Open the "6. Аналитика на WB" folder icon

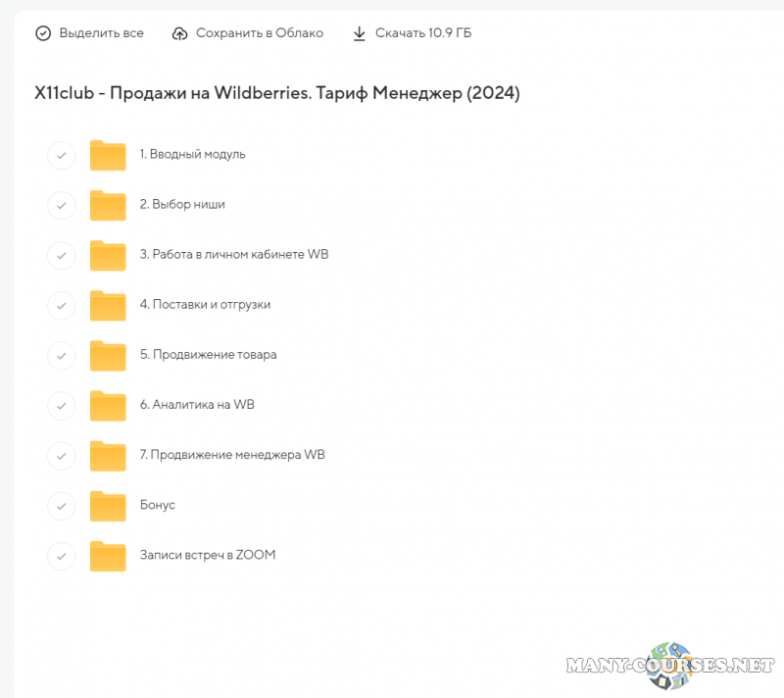(x=108, y=405)
